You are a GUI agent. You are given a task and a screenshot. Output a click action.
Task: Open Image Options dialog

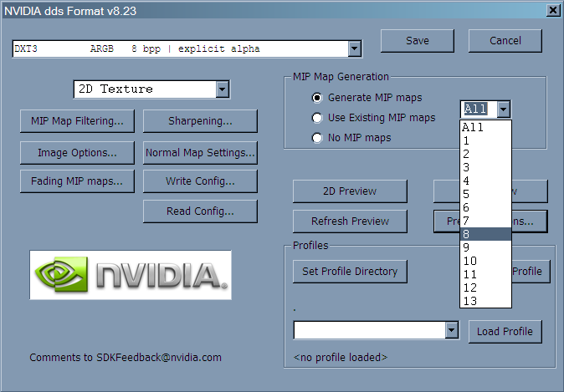(x=77, y=153)
